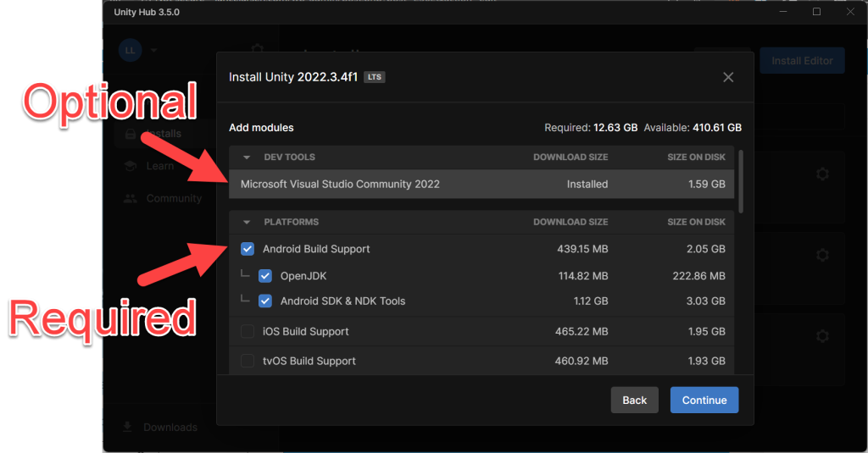Click the Community people icon
This screenshot has height=453, width=868.
click(131, 198)
